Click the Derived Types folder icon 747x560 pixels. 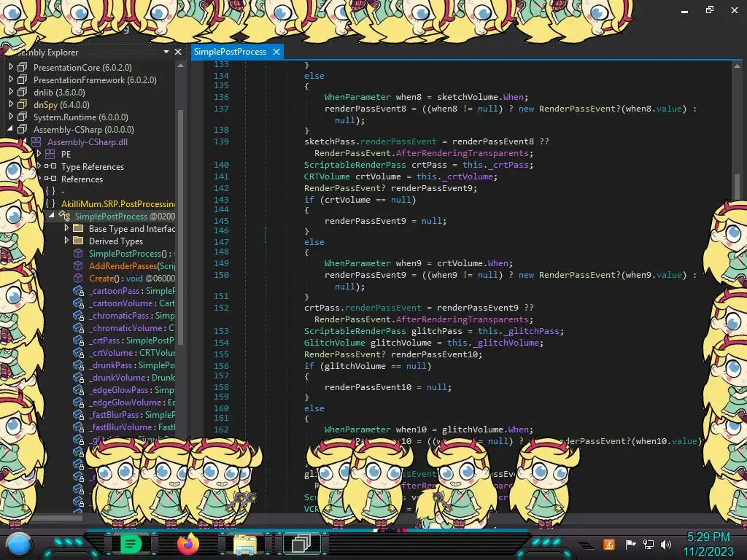click(x=78, y=241)
